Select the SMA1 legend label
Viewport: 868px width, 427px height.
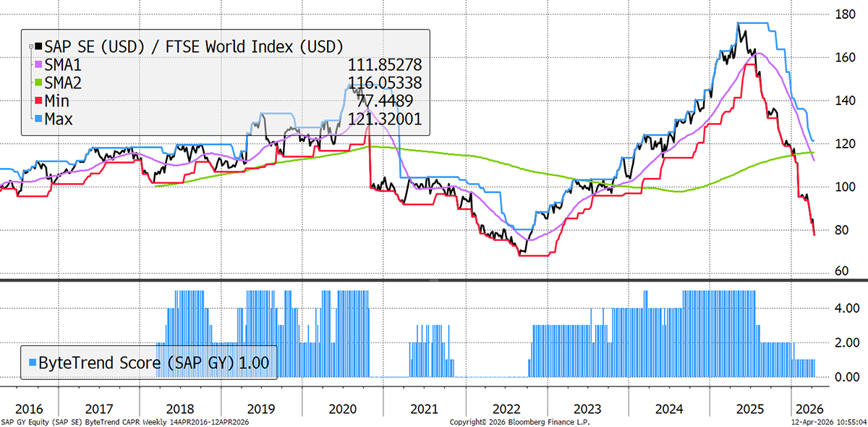[64, 65]
